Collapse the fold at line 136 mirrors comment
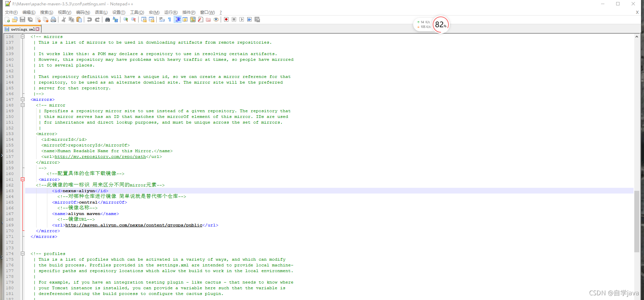Screen dimensions: 644x300 23,37
